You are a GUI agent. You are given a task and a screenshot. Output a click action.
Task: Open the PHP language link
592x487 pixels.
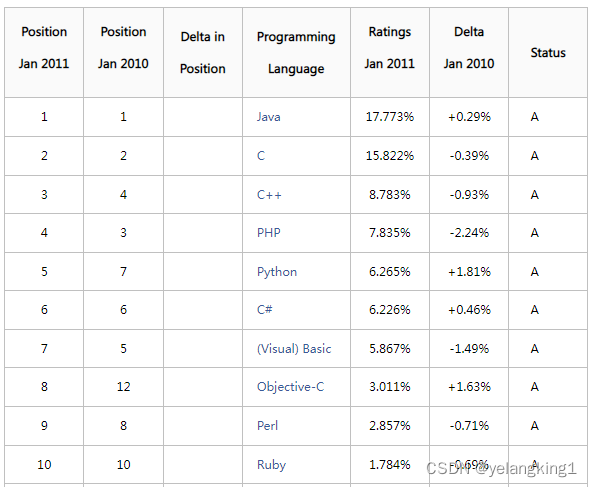[268, 233]
